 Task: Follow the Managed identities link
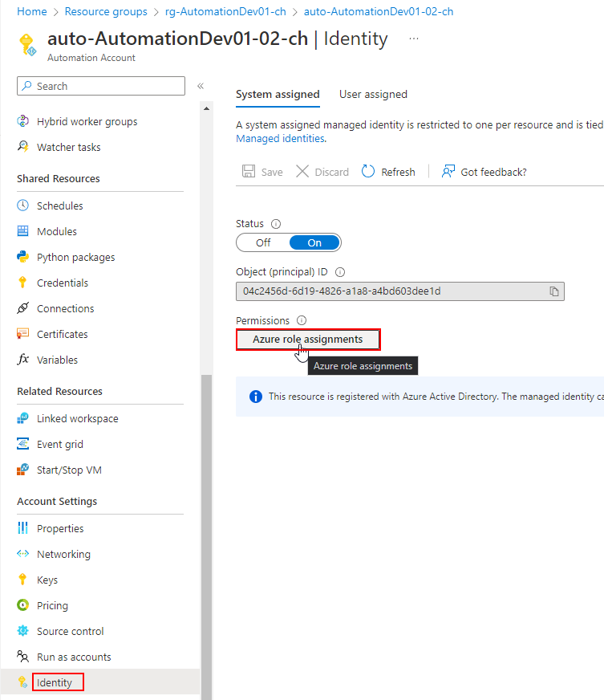278,138
